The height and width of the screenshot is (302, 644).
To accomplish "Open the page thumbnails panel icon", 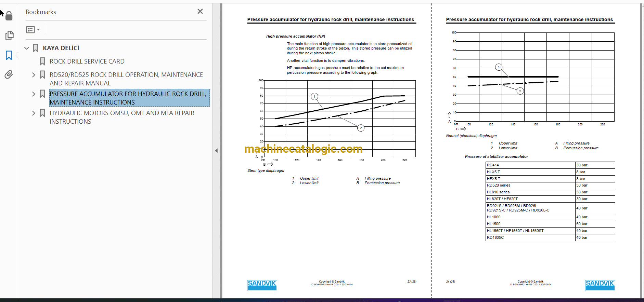I will click(x=9, y=36).
